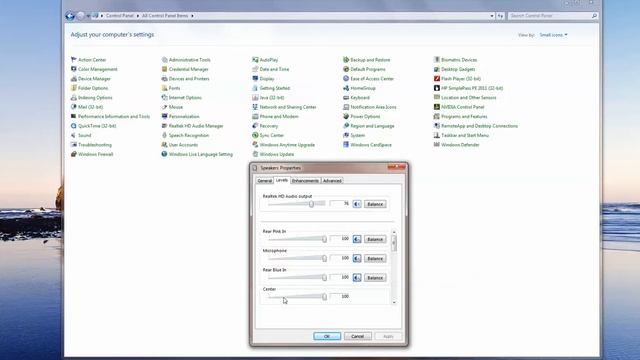
Task: Open the Action Center flag icon
Action: click(x=73, y=60)
